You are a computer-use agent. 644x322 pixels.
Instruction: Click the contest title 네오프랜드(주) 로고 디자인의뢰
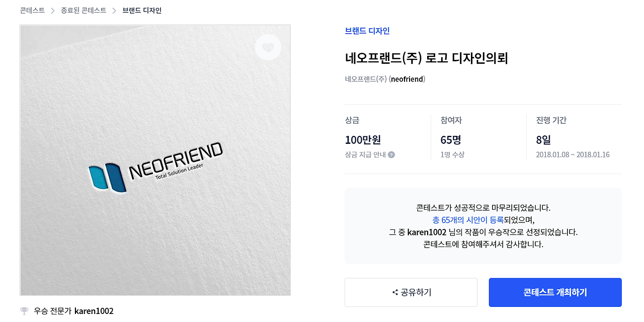click(x=427, y=58)
